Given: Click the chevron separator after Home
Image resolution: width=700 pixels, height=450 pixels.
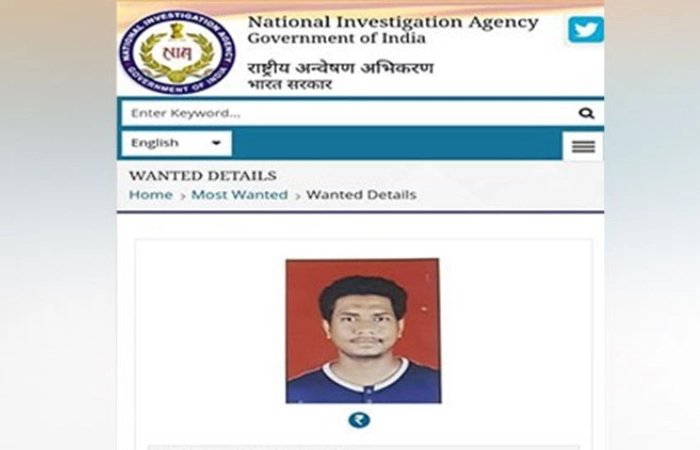Looking at the screenshot, I should pos(183,196).
